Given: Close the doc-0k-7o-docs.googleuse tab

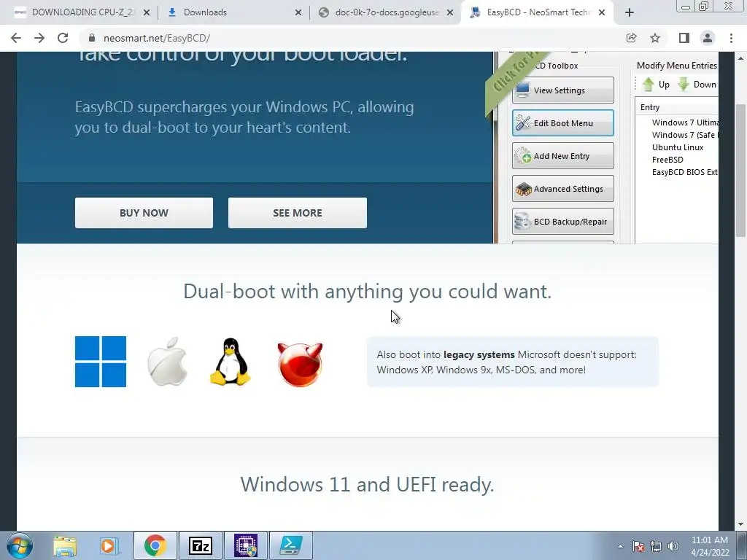Looking at the screenshot, I should point(449,12).
